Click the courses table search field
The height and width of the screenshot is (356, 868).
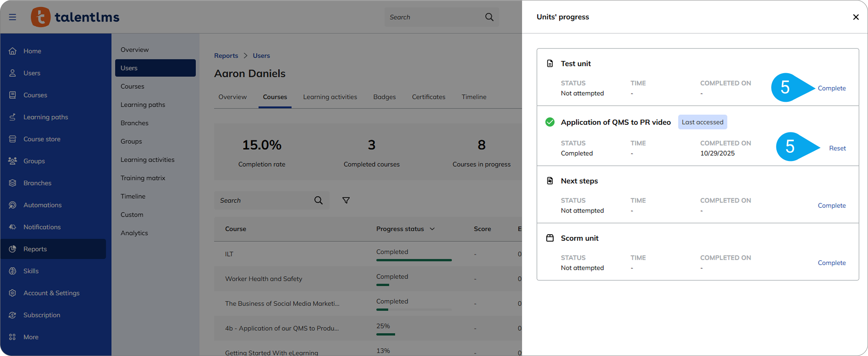click(264, 200)
